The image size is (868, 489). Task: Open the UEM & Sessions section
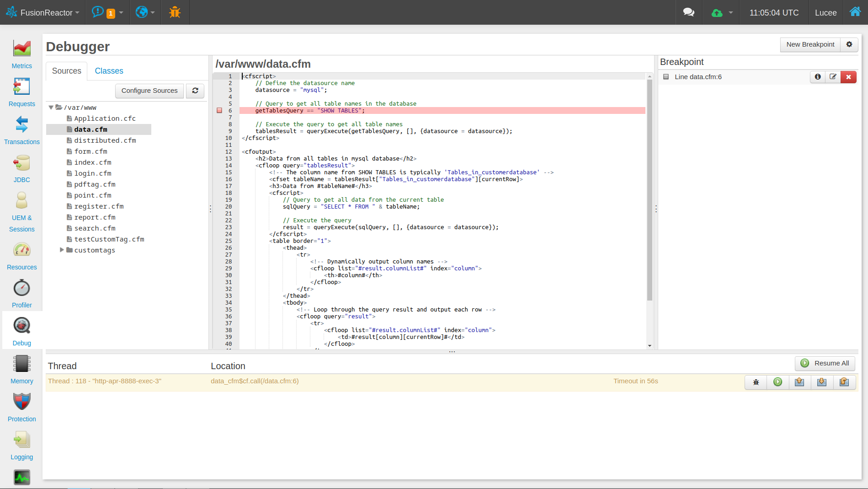coord(22,212)
